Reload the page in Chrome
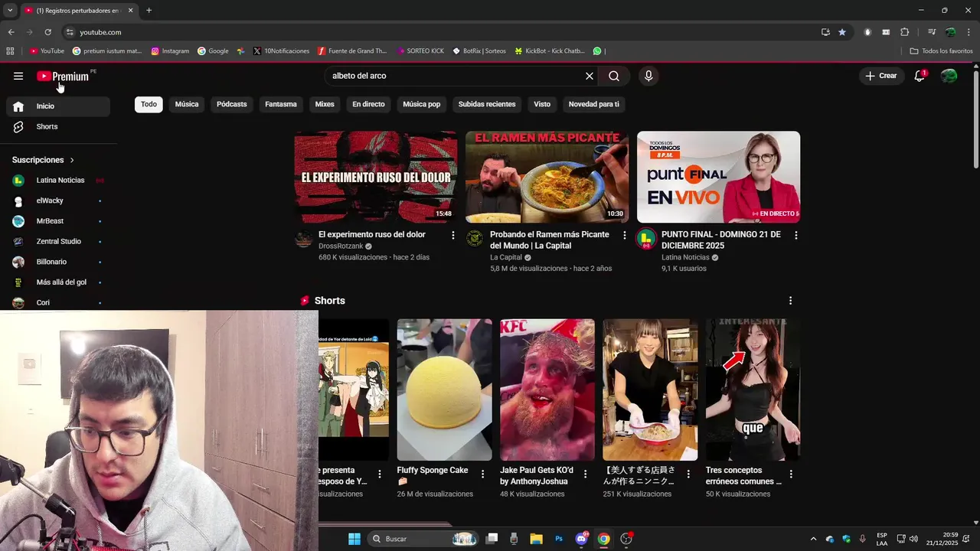 48,32
